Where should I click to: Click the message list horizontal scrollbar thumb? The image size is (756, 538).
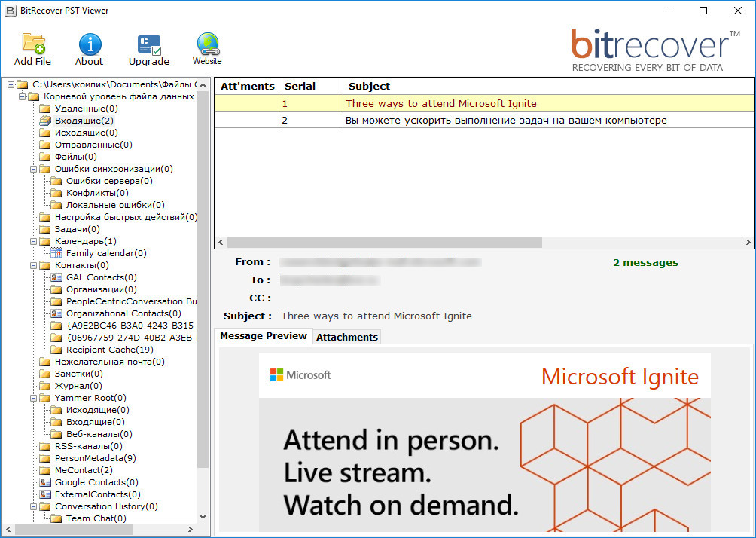[x=384, y=242]
